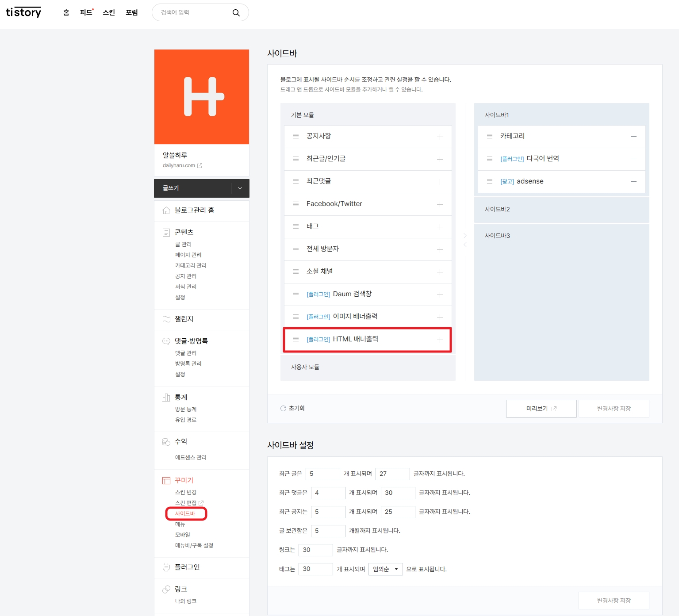Add the 최근댓글 module with plus icon
Screen dimensions: 679x616
[x=440, y=182]
